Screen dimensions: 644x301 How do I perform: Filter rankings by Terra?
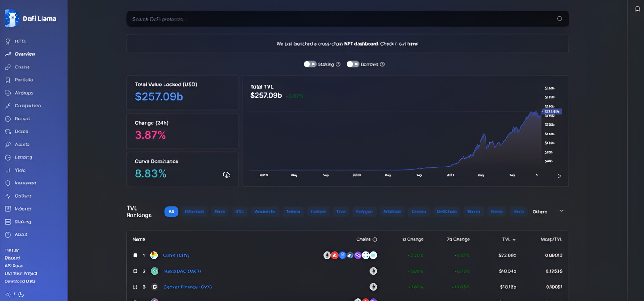pos(220,211)
